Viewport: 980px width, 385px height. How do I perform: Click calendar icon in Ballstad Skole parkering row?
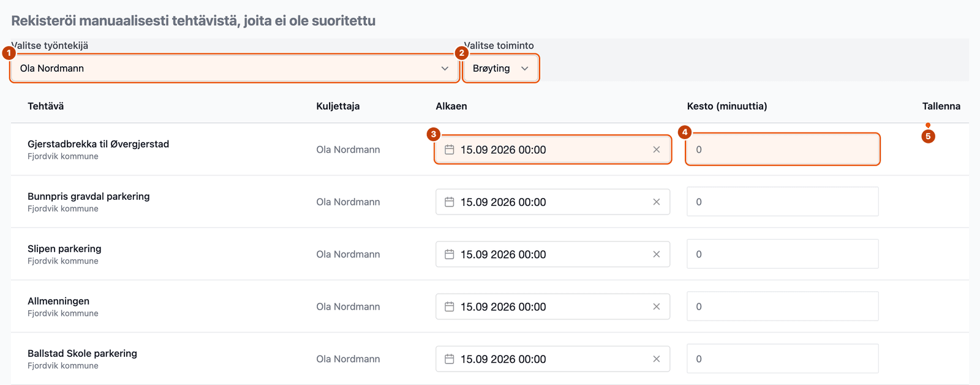pyautogui.click(x=449, y=359)
